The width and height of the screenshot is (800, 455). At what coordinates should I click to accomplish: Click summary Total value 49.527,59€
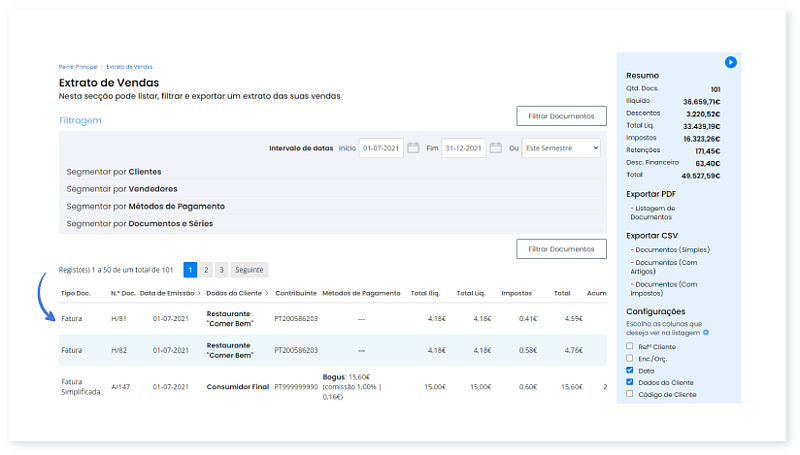(701, 175)
